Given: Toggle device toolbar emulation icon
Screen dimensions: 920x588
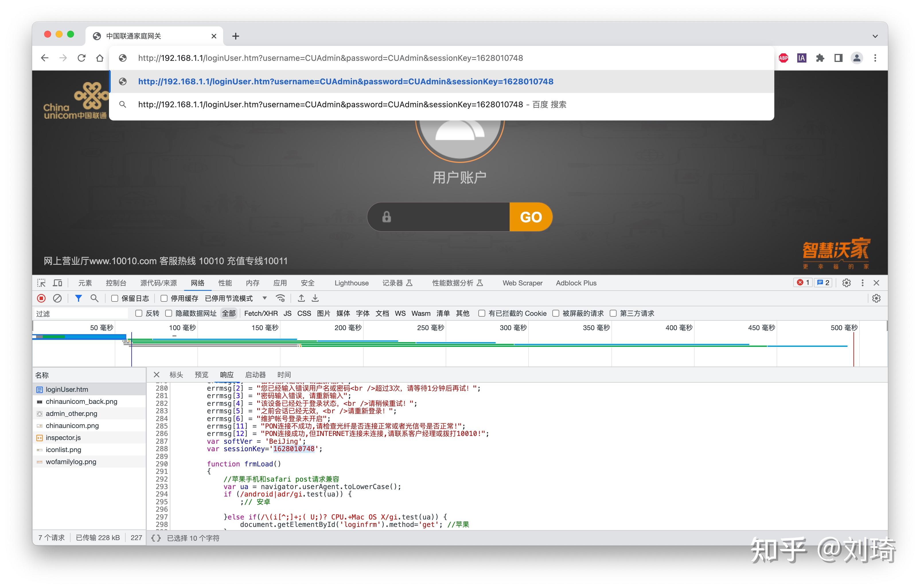Looking at the screenshot, I should coord(58,283).
